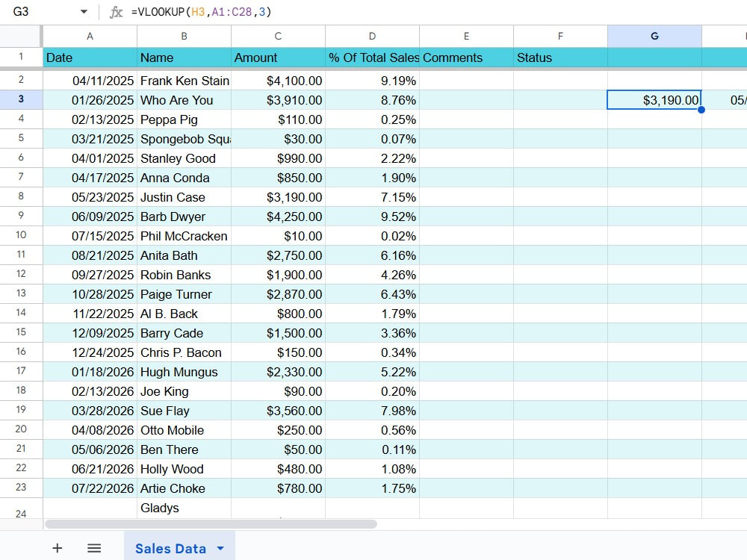Screen dimensions: 747x560
Task: Click the fill handle on cell G3
Action: tap(701, 110)
